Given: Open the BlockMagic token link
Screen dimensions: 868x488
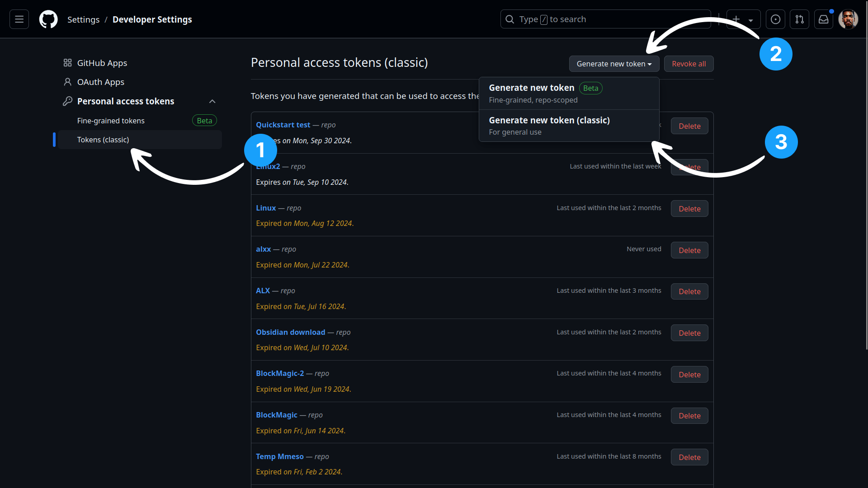Looking at the screenshot, I should coord(277,415).
